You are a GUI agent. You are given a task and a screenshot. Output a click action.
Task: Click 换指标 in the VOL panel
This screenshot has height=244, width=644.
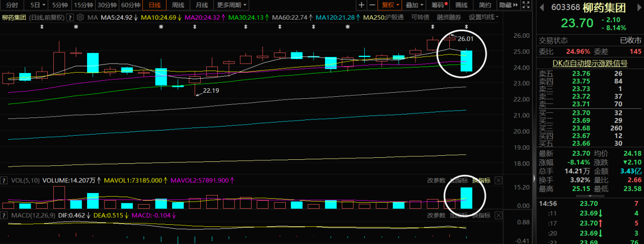pyautogui.click(x=480, y=180)
